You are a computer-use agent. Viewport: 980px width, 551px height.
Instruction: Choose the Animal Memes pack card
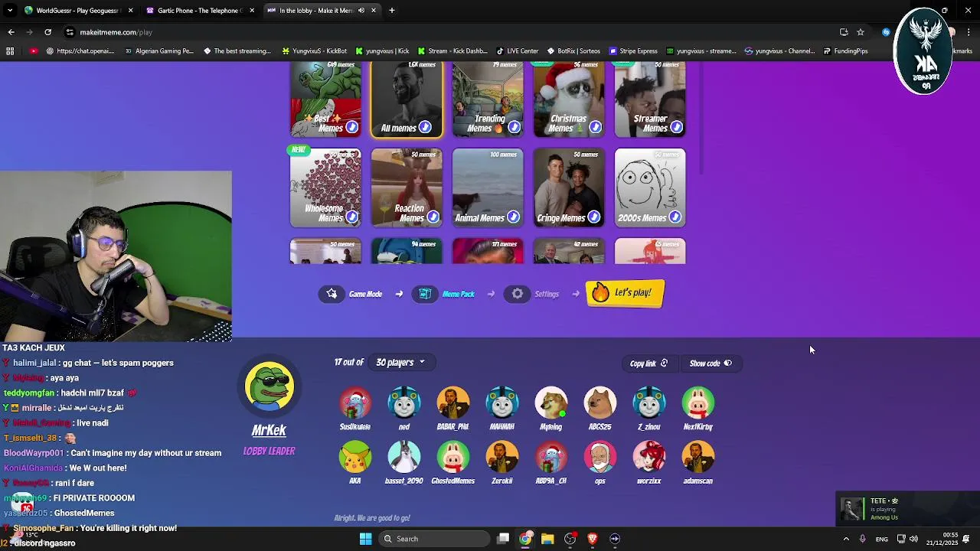pyautogui.click(x=488, y=188)
